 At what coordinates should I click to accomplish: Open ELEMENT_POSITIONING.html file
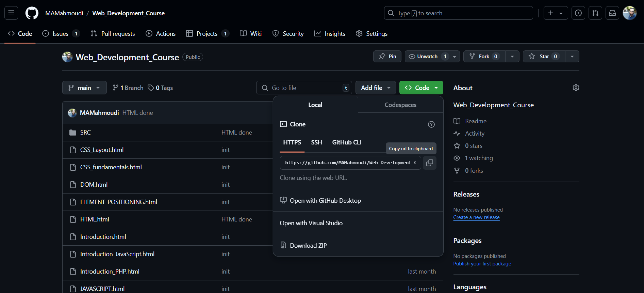(119, 202)
